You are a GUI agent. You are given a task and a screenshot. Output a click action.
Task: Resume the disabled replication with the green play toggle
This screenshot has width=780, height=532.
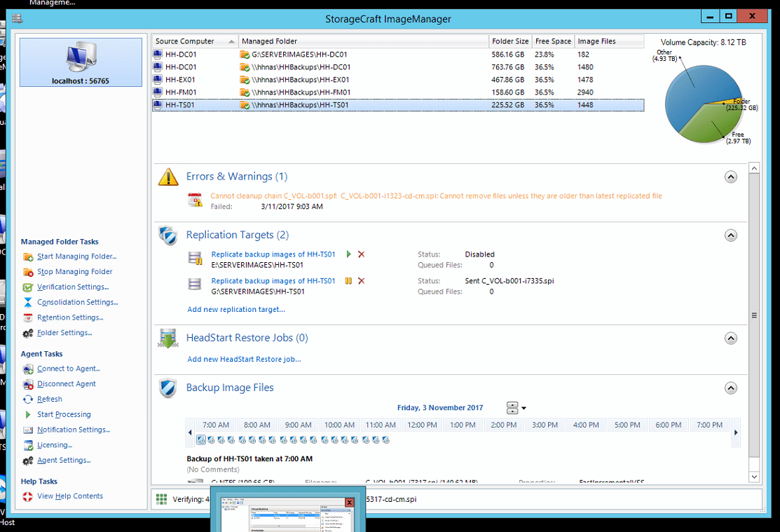click(349, 254)
